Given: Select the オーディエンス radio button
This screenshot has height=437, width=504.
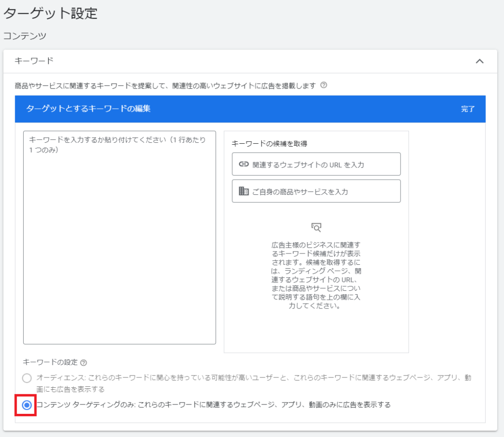Looking at the screenshot, I should click(x=27, y=378).
